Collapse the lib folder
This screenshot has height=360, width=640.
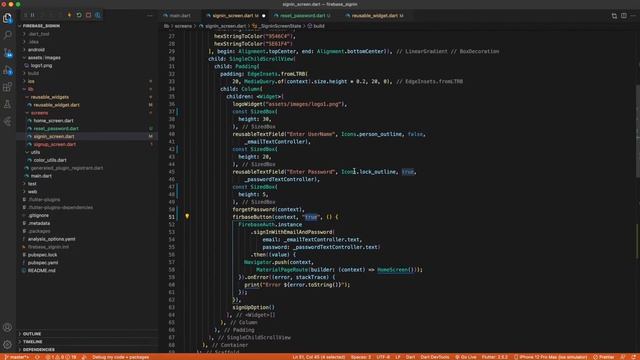31,89
